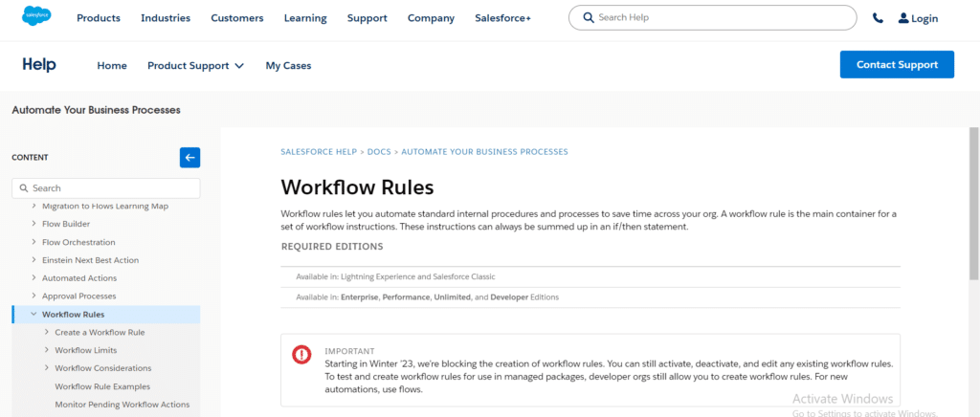
Task: Click the Login user icon
Action: click(903, 18)
